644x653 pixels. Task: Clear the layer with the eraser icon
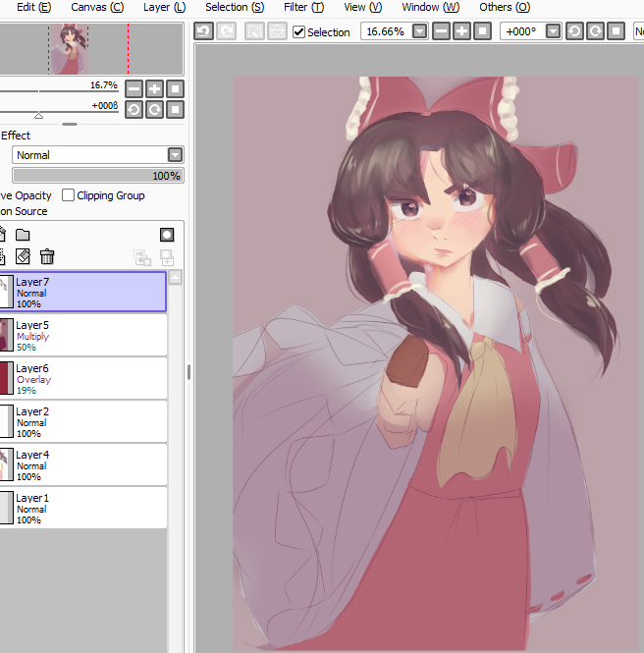(23, 256)
